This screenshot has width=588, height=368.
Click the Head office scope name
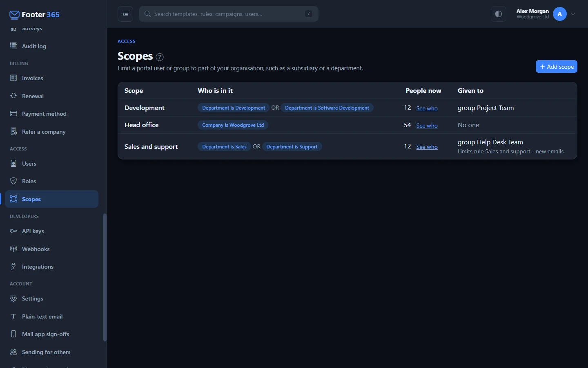click(x=141, y=125)
